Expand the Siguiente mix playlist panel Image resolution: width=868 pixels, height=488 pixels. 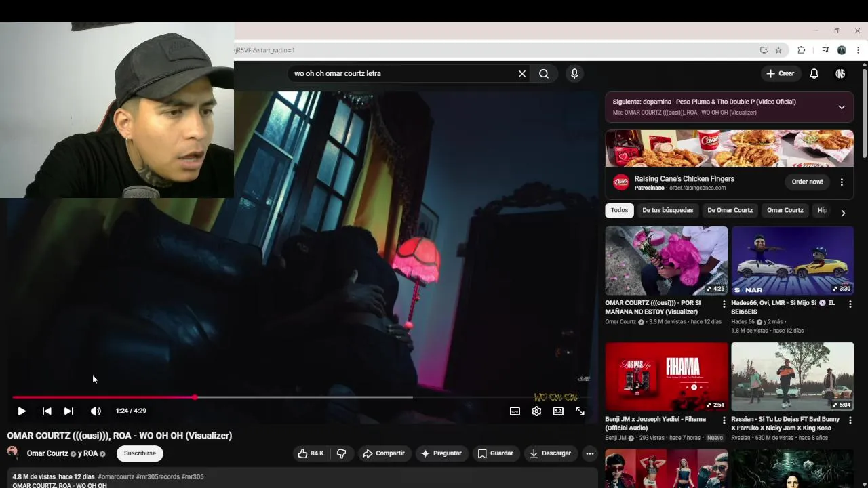[x=842, y=107]
